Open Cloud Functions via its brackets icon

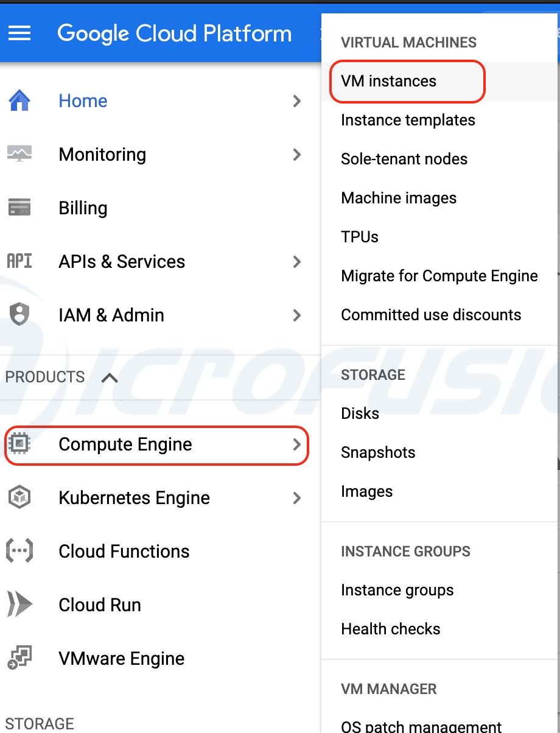(x=21, y=551)
